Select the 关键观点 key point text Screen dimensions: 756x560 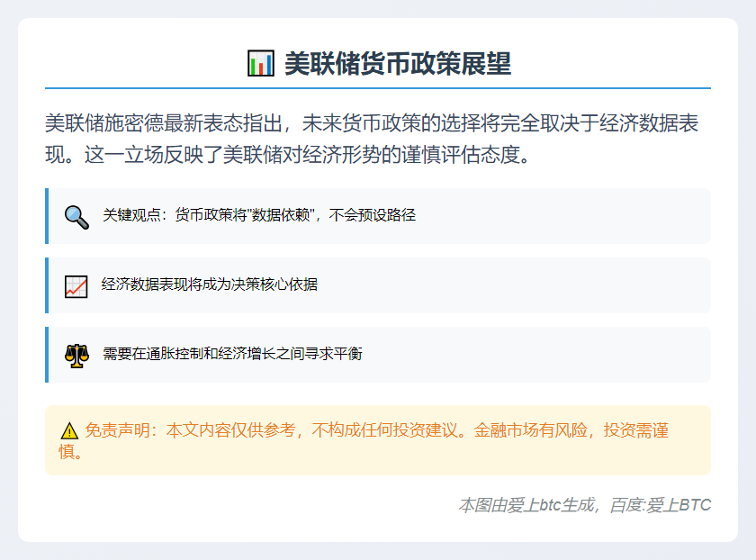pos(259,215)
